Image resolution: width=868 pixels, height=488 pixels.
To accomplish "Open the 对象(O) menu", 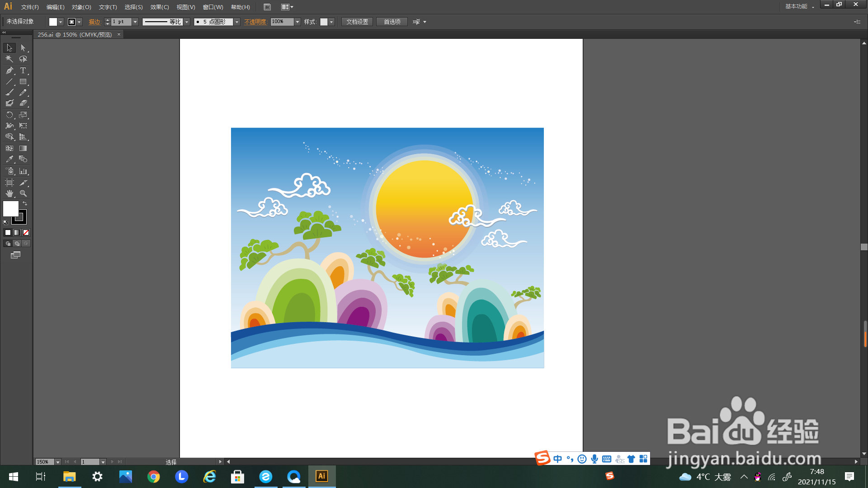I will [81, 7].
